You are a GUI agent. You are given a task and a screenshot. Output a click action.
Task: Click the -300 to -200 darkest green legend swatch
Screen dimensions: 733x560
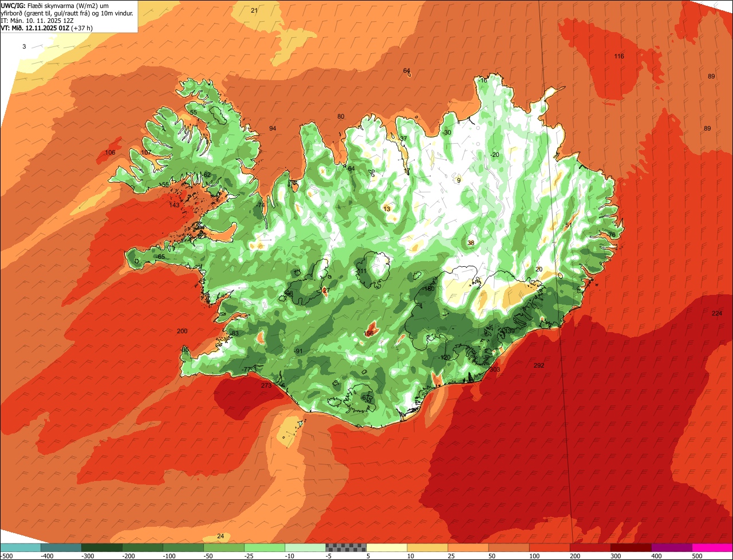(102, 548)
